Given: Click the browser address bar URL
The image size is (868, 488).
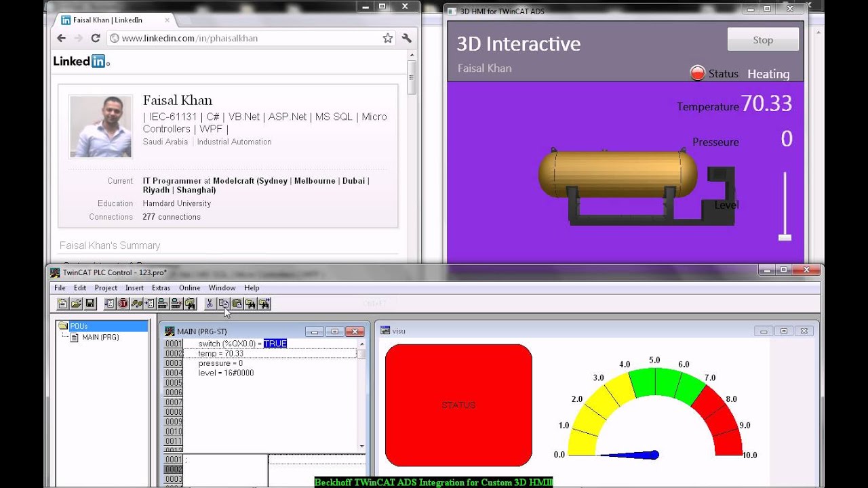Looking at the screenshot, I should coord(190,39).
